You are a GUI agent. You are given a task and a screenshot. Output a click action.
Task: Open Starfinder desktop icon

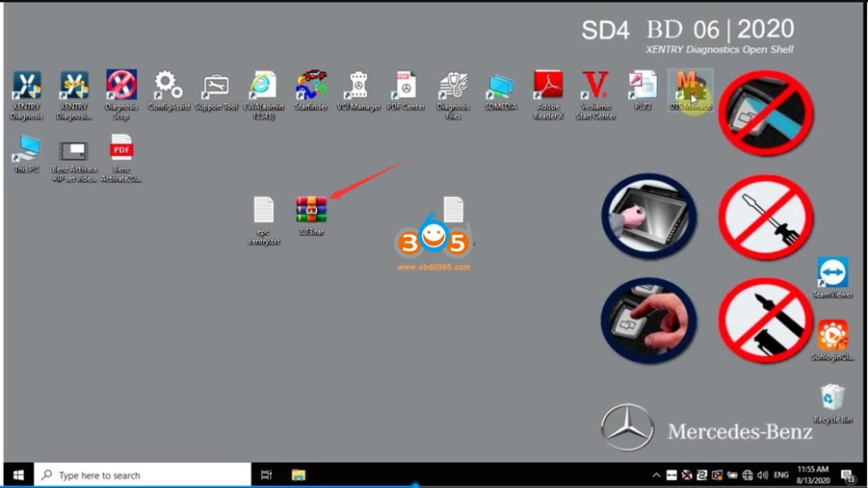311,90
